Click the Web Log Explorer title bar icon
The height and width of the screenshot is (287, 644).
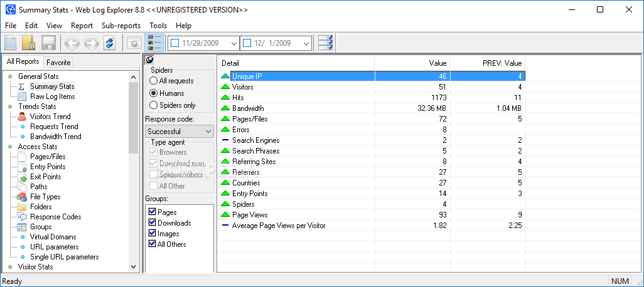[11, 9]
